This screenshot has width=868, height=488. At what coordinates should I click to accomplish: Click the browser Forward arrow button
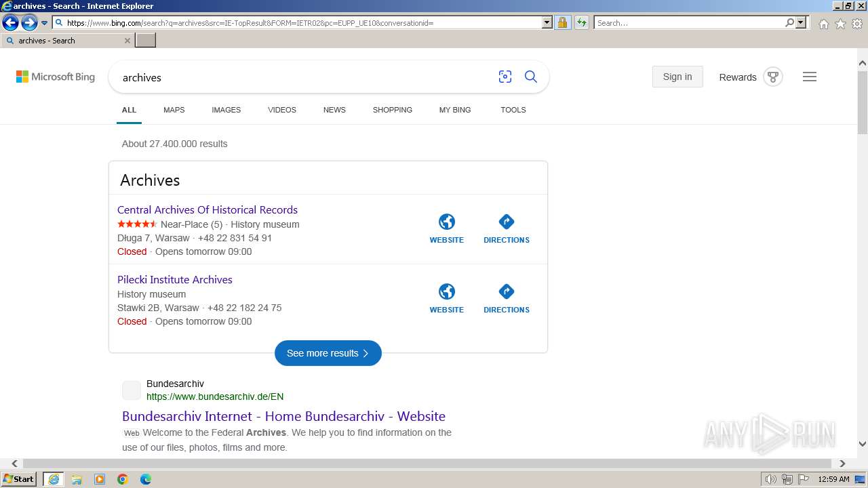[x=29, y=23]
